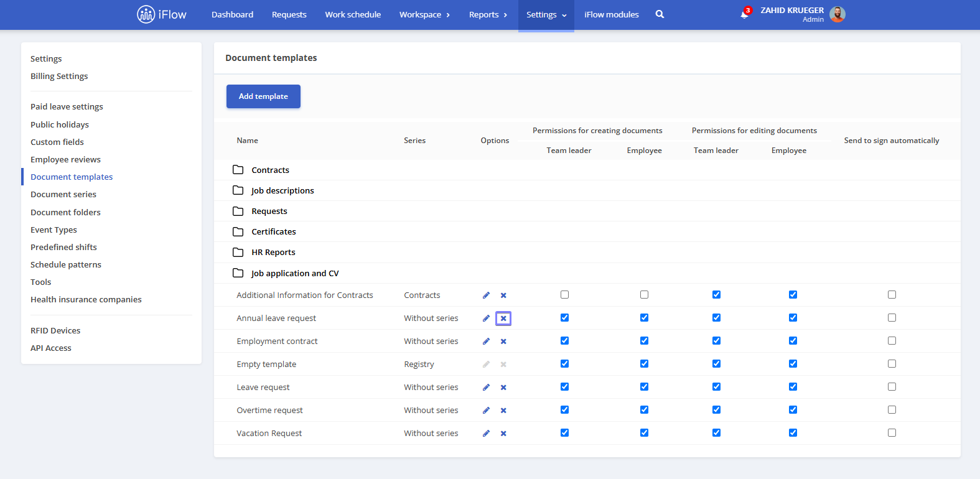Click the Add template button
The height and width of the screenshot is (479, 980).
point(263,96)
